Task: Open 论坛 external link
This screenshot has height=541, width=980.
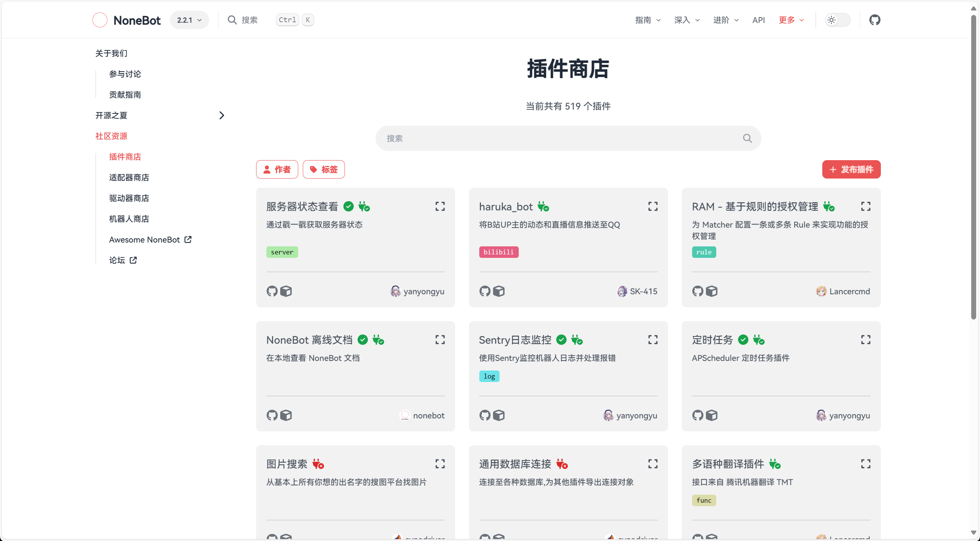Action: tap(123, 260)
